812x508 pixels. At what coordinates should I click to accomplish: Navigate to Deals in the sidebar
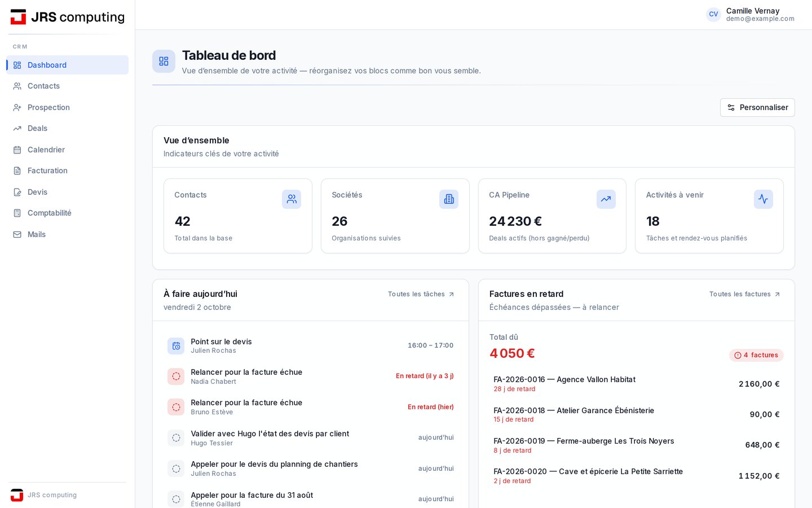(x=68, y=128)
